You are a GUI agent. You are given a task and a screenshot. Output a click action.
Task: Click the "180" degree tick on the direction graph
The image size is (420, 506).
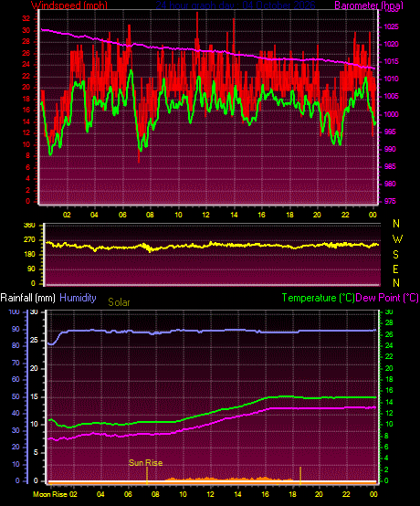(29, 255)
